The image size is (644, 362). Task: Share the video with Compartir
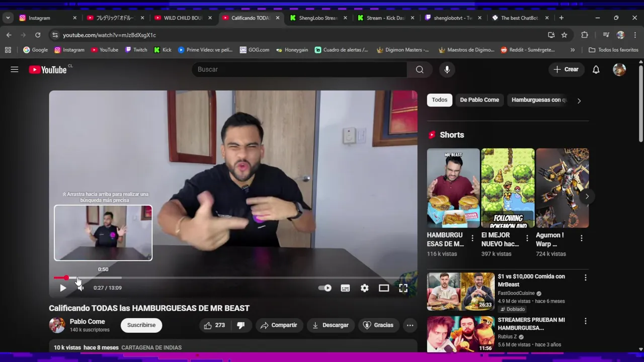coord(279,325)
